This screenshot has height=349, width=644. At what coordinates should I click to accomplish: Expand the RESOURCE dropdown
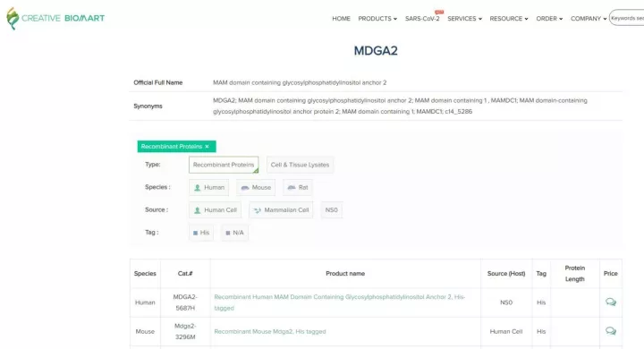(509, 19)
